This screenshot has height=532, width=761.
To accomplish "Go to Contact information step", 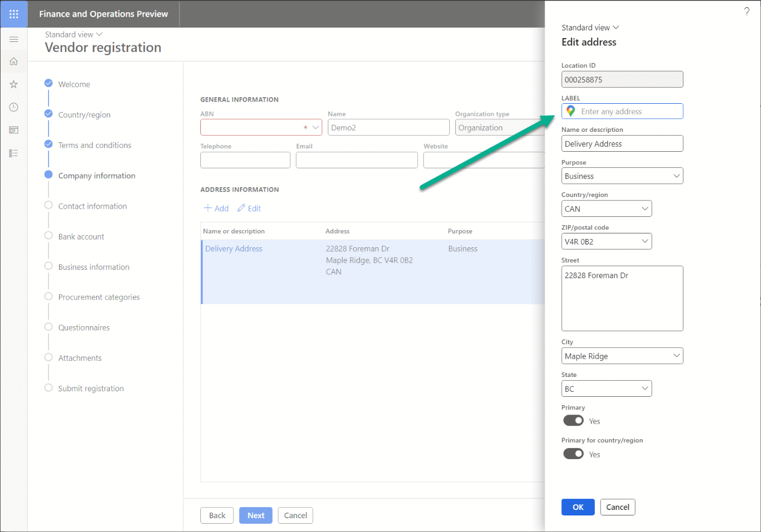I will pos(92,206).
